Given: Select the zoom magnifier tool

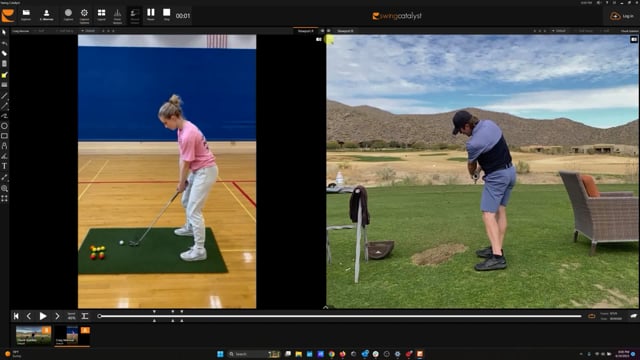Looking at the screenshot, I should 4,188.
